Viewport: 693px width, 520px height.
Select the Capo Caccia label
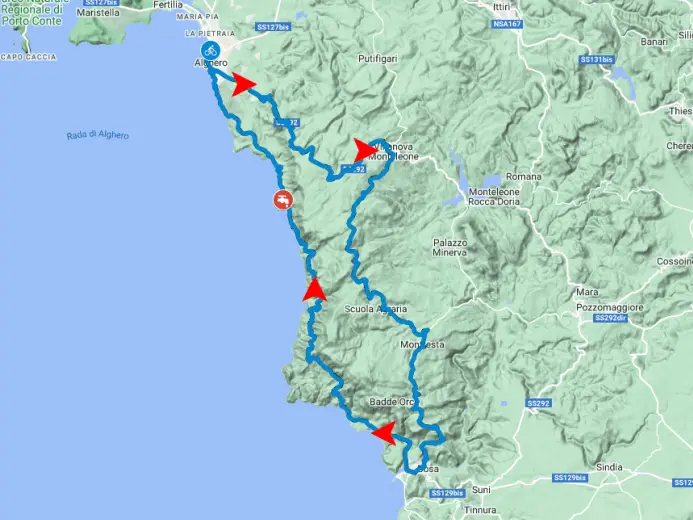tap(29, 57)
